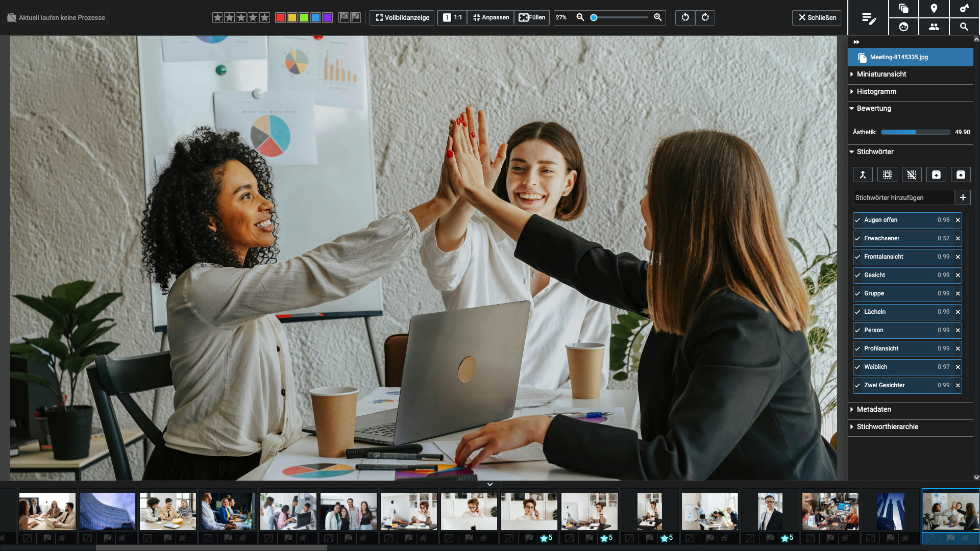Uncheck the Gruppe keyword checkbox
The height and width of the screenshot is (551, 980).
[858, 293]
